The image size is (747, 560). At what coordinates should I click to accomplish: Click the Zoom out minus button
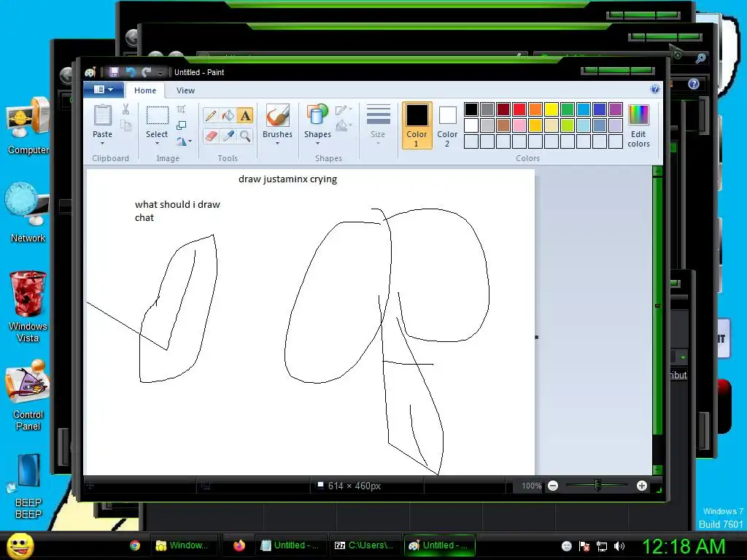coord(553,486)
